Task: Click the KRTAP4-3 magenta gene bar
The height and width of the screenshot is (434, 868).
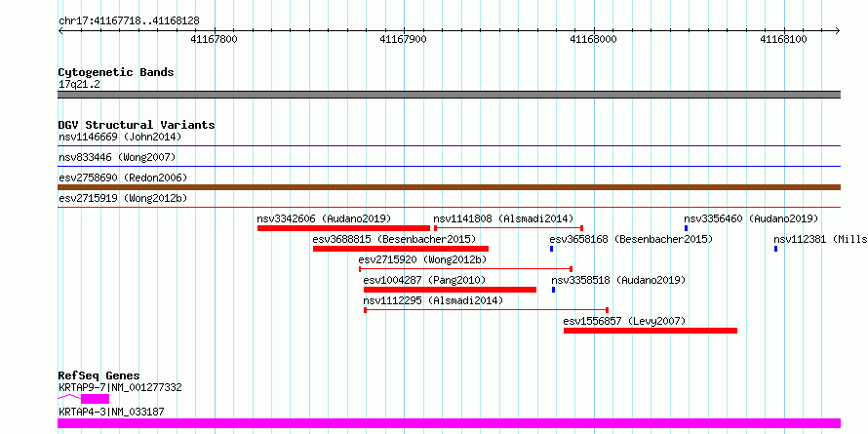Action: (449, 423)
